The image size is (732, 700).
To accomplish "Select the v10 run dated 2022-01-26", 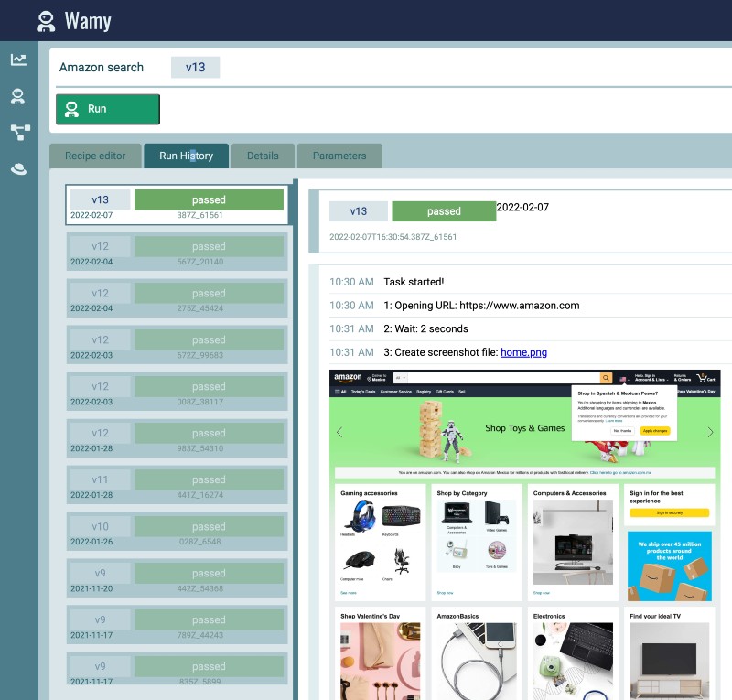I will coord(176,531).
